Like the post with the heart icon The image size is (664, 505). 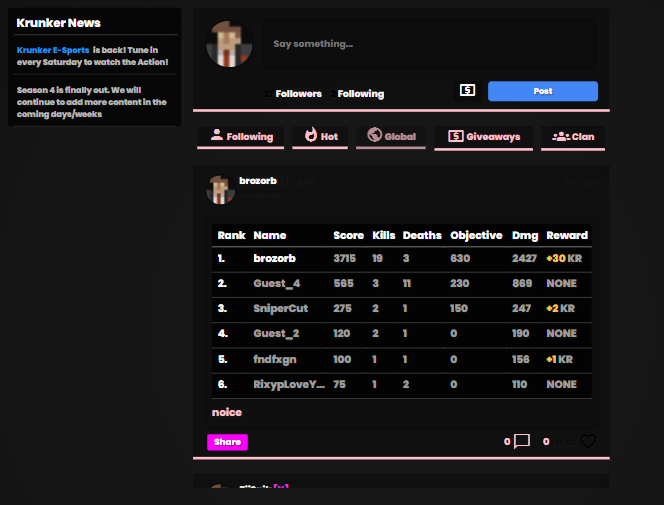[588, 441]
